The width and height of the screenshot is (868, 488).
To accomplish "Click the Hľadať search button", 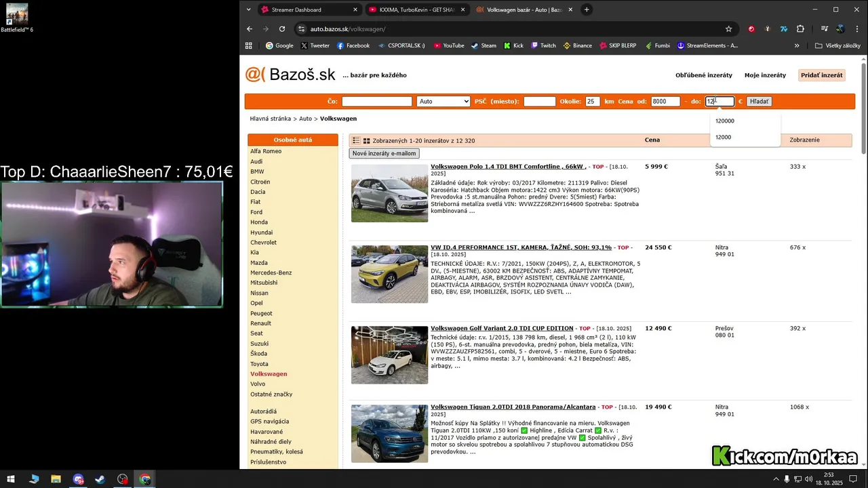I will (x=759, y=102).
